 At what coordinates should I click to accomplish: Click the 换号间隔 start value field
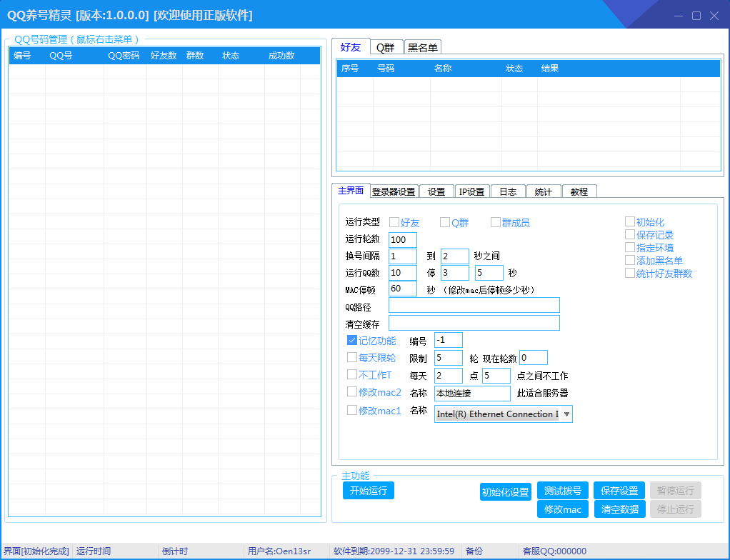[403, 256]
